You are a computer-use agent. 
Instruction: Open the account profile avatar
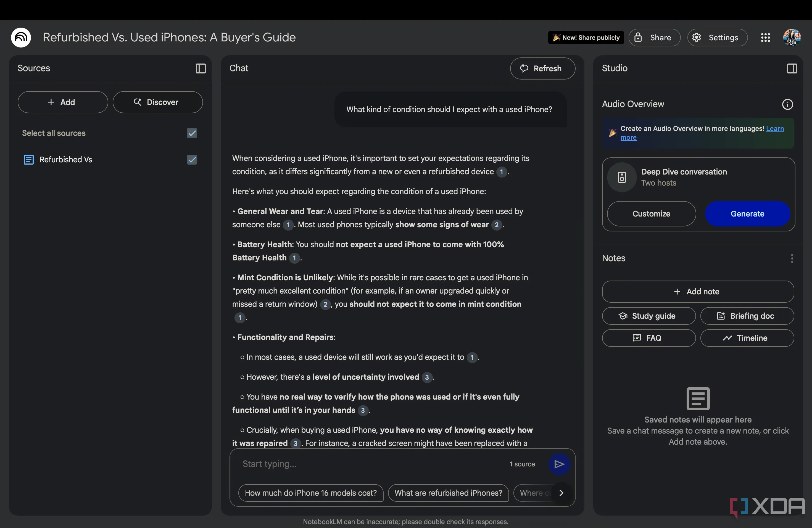[x=792, y=38]
